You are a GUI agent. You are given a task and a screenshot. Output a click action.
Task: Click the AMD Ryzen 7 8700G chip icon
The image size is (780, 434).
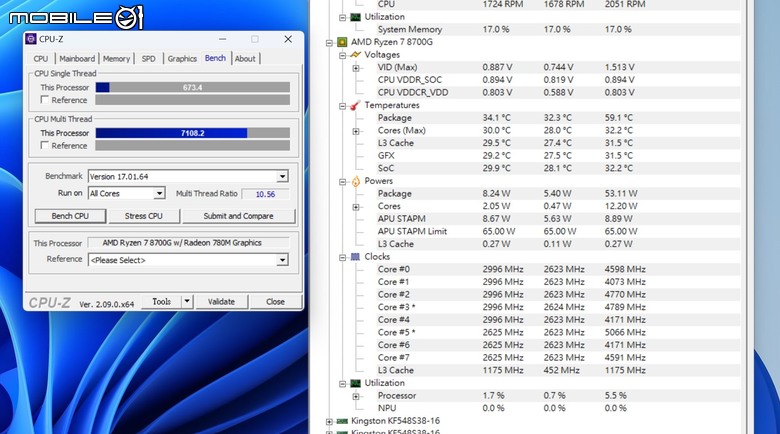point(342,42)
